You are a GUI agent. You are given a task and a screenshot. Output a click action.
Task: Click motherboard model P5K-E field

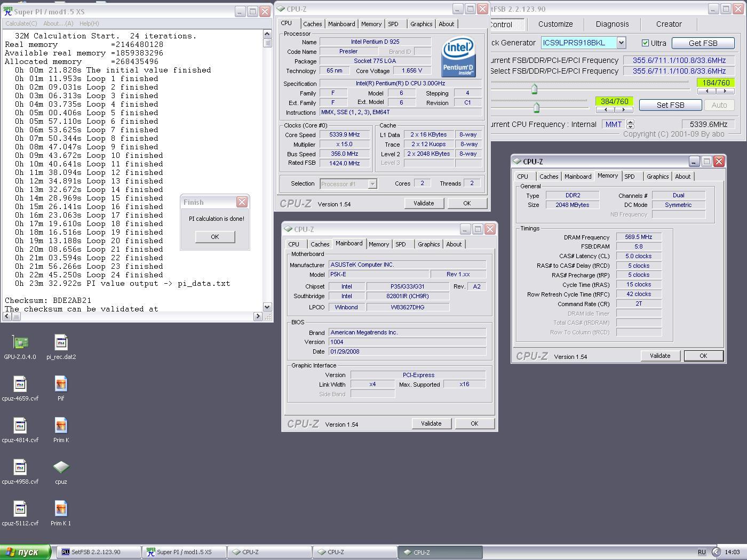[380, 274]
